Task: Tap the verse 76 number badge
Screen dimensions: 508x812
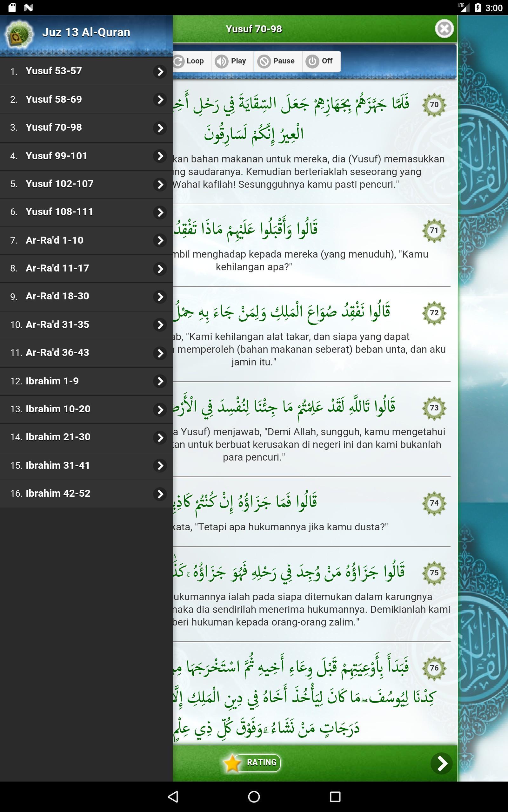Action: click(434, 668)
